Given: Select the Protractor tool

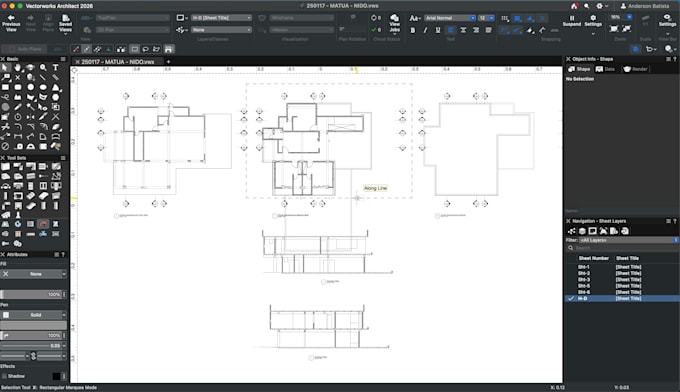Looking at the screenshot, I should [30, 147].
